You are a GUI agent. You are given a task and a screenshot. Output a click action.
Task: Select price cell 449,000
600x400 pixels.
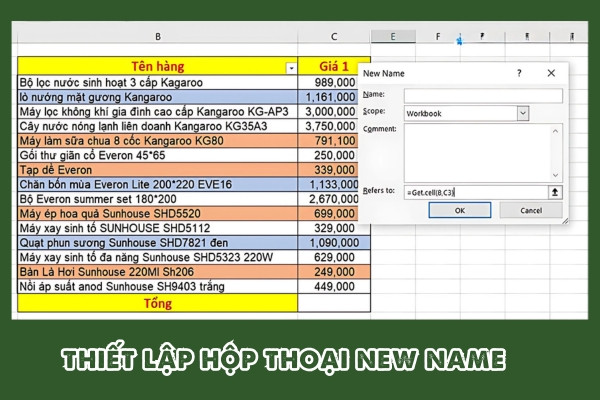[334, 286]
